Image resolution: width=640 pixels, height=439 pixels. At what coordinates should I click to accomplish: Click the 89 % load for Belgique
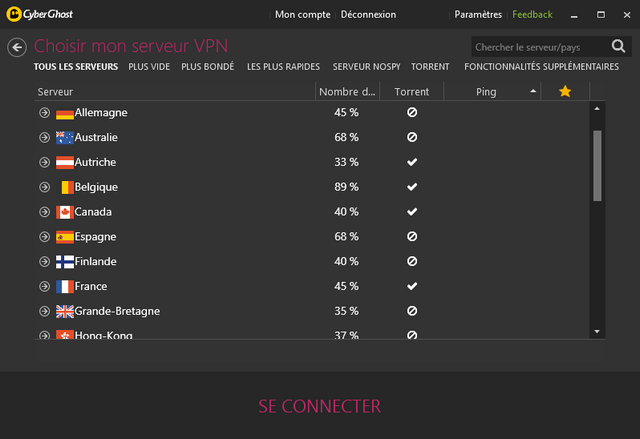(x=347, y=187)
